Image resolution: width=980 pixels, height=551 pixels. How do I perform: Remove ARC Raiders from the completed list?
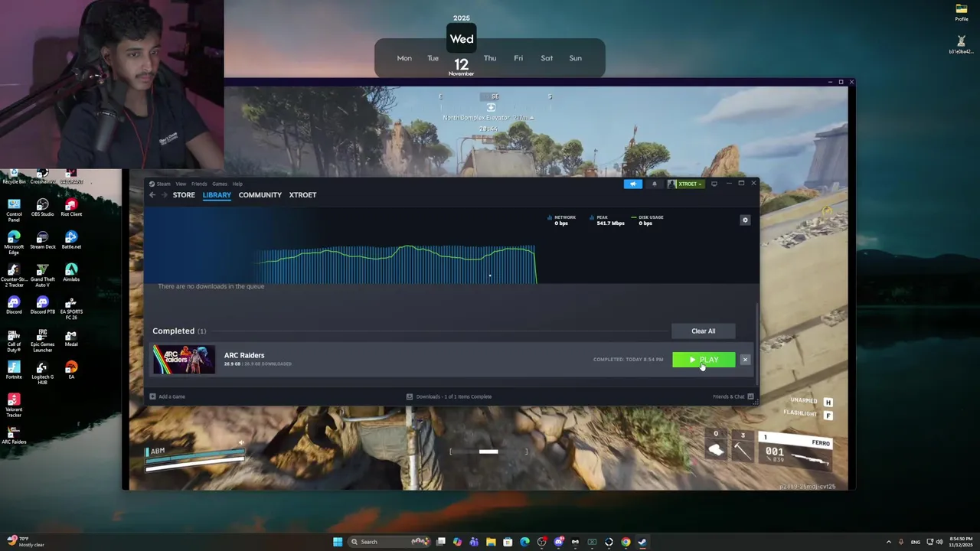pos(745,360)
